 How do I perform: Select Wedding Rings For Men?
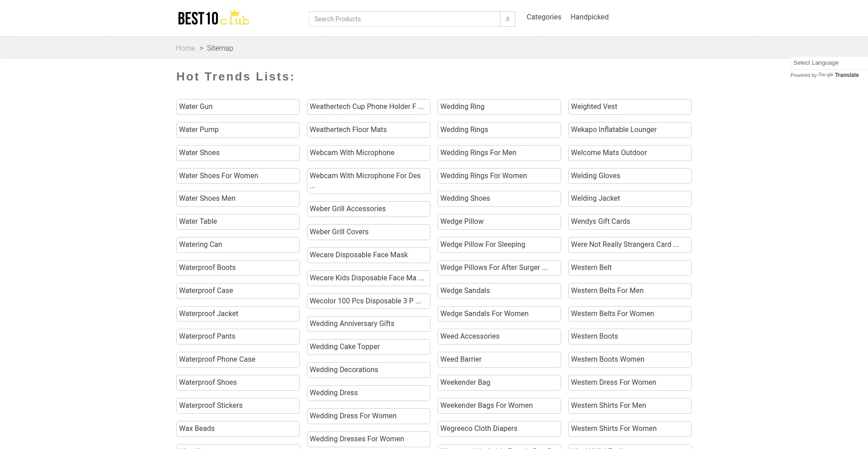[499, 153]
